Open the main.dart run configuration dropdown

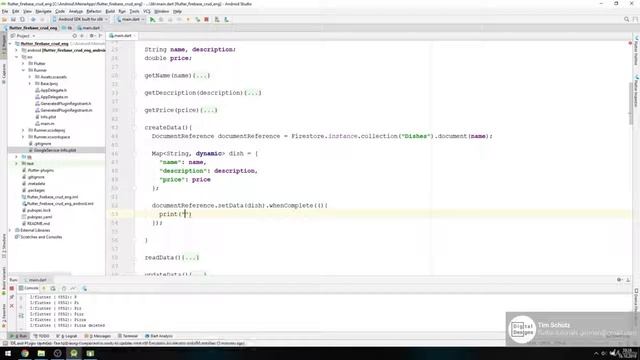[131, 19]
